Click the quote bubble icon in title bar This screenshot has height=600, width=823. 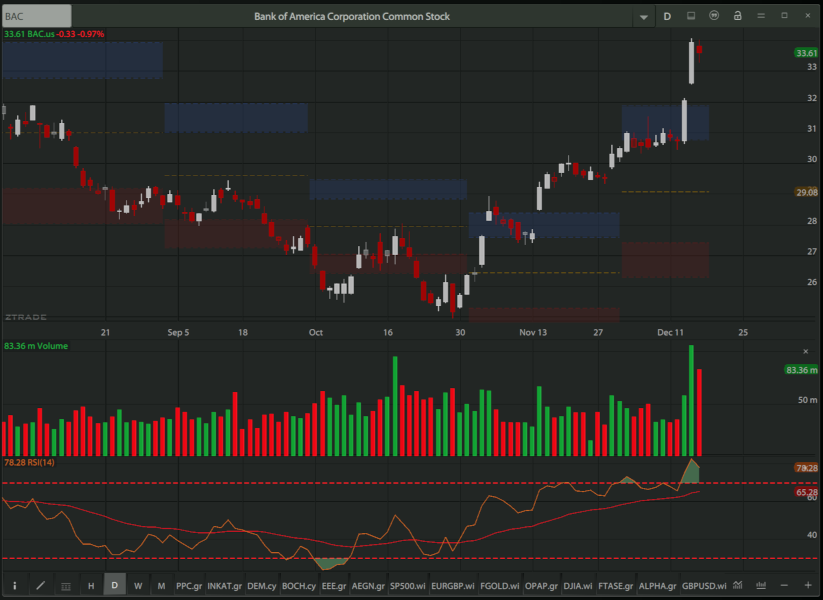[x=714, y=16]
